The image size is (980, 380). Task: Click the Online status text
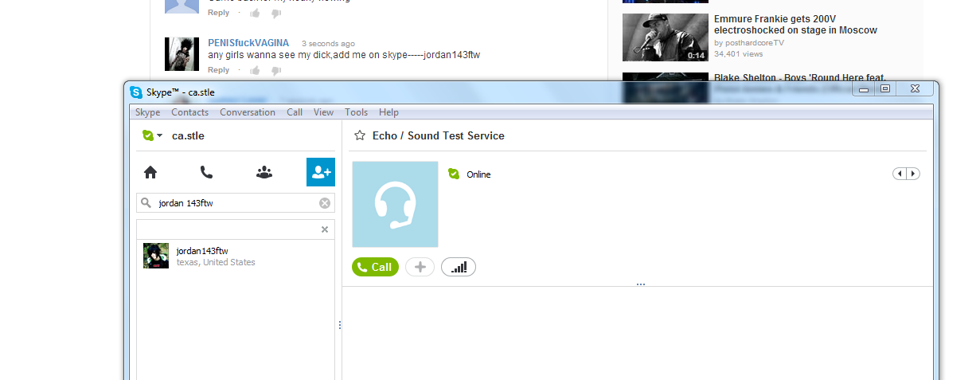click(x=478, y=174)
